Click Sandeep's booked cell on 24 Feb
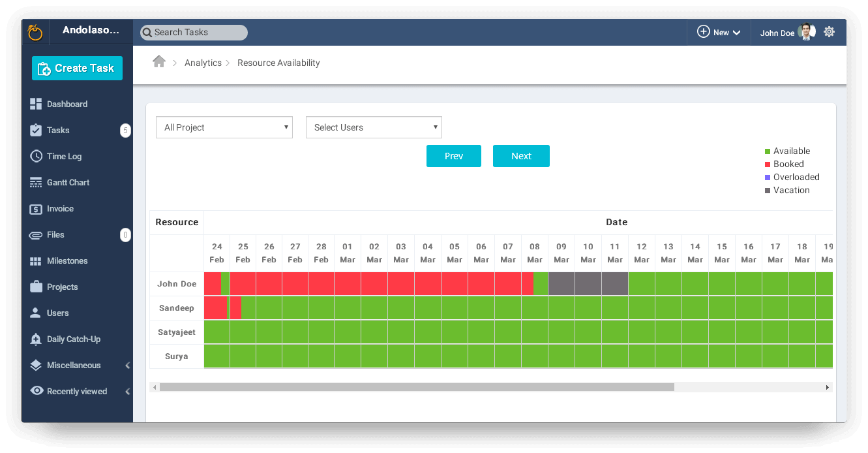Image resolution: width=868 pixels, height=453 pixels. coord(215,308)
